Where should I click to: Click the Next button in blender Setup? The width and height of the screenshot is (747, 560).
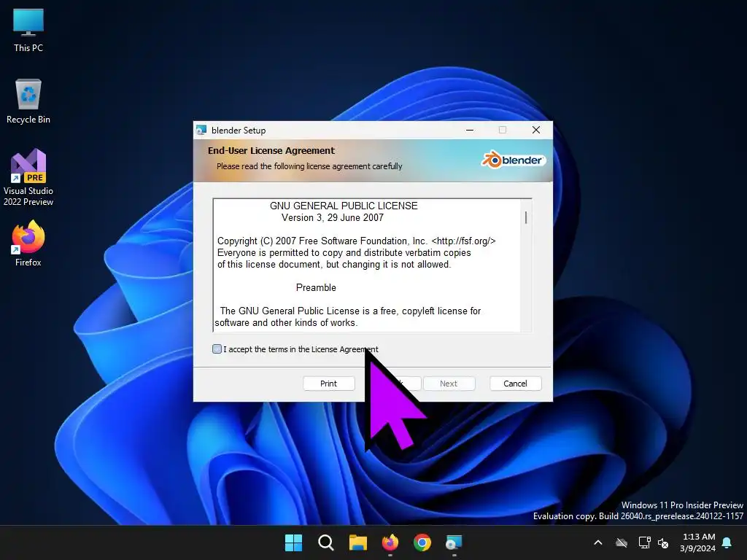449,384
